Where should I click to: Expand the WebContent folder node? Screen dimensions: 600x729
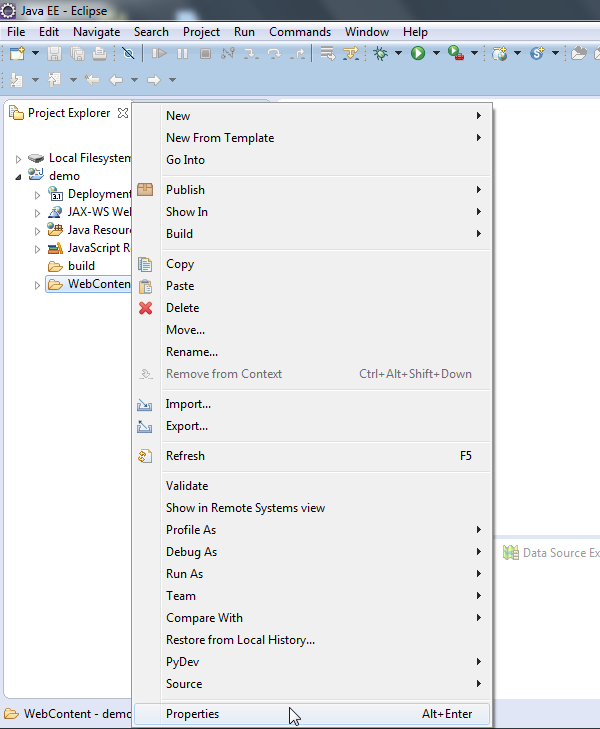pos(37,285)
